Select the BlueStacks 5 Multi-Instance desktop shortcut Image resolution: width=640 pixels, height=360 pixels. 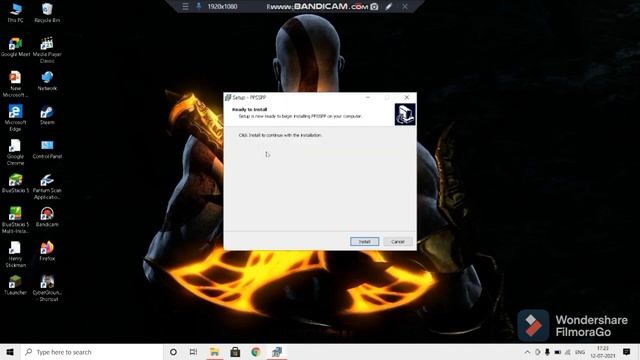click(15, 220)
